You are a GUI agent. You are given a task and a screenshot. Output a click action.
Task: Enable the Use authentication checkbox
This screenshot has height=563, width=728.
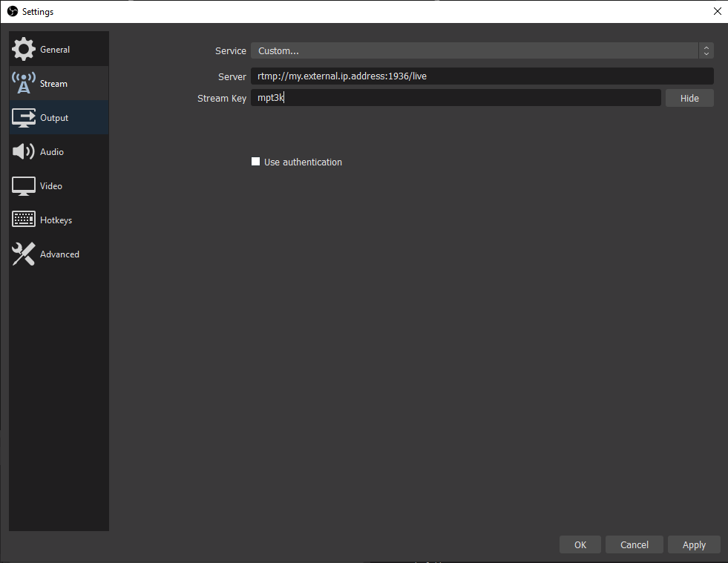pos(256,162)
